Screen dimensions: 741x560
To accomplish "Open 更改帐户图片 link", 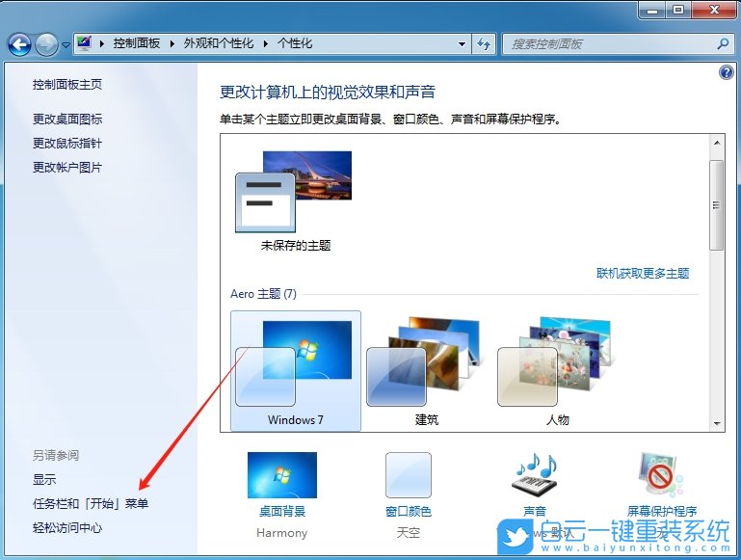I will [x=67, y=168].
